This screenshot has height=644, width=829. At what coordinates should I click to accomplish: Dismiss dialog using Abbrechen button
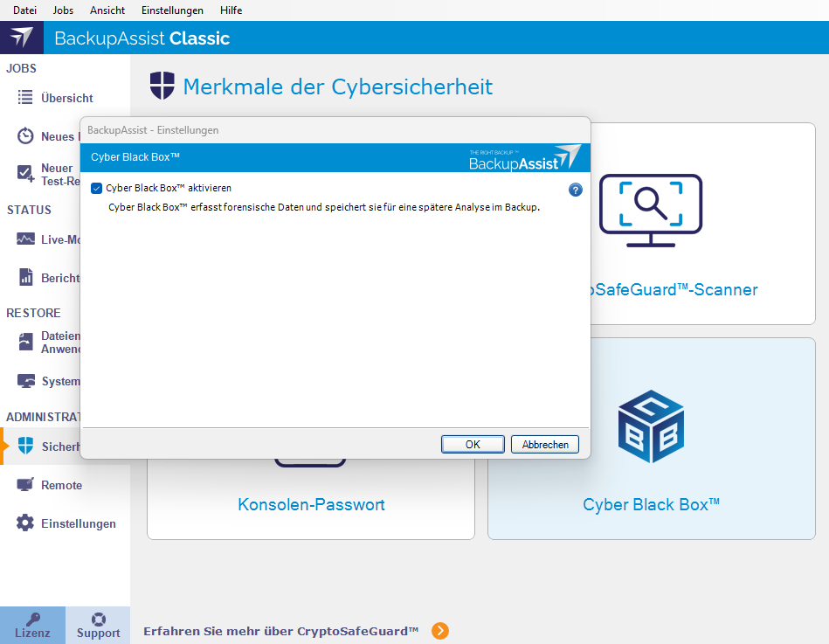click(544, 444)
